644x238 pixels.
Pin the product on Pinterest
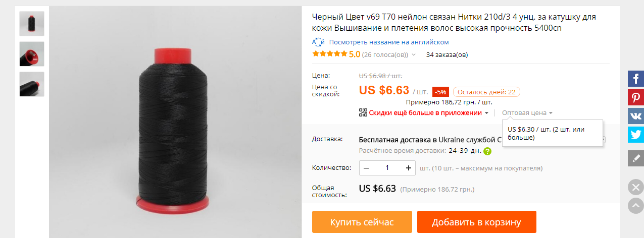point(636,97)
